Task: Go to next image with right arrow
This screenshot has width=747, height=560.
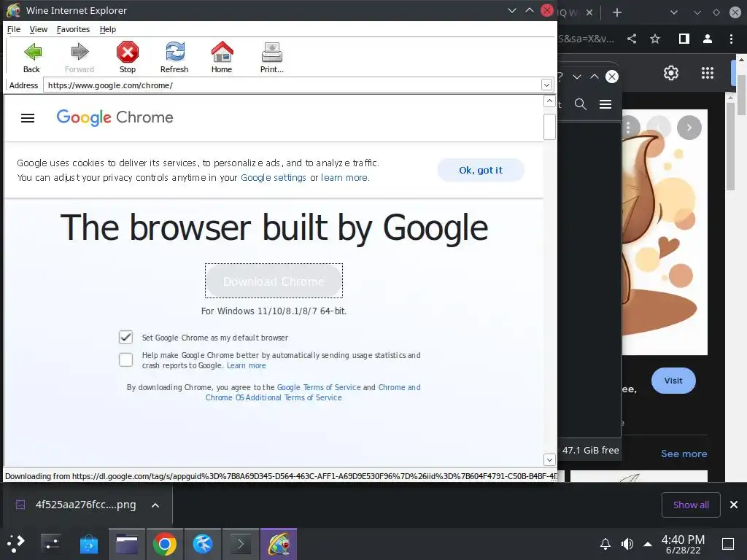Action: coord(689,128)
